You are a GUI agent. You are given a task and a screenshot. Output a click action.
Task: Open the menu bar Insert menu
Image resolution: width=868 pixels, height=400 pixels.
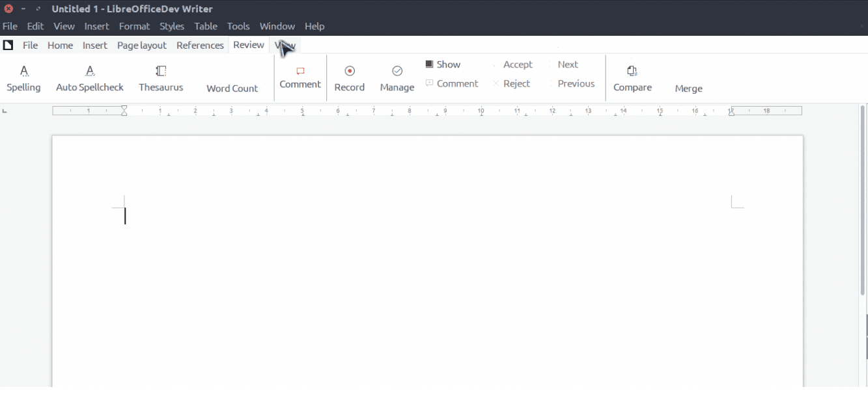pyautogui.click(x=96, y=26)
